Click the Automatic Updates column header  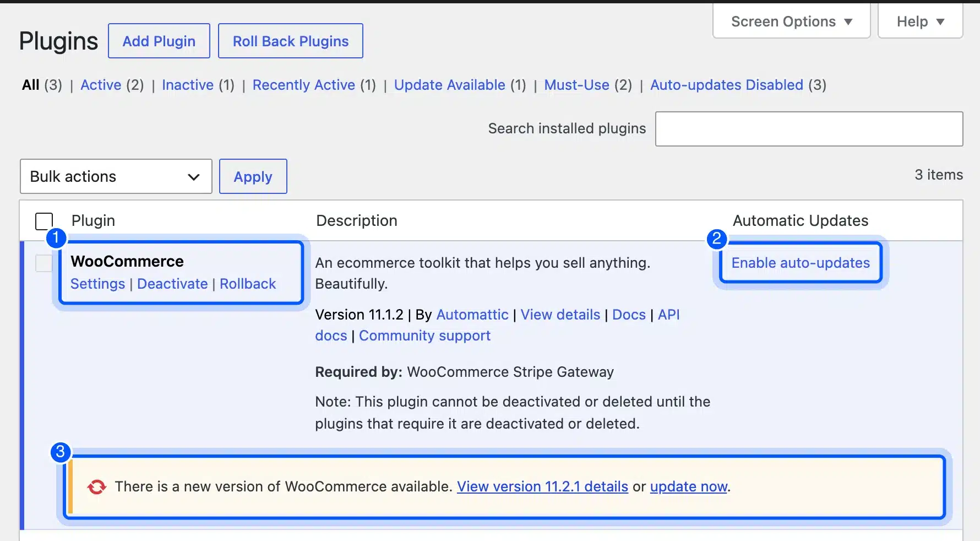[x=801, y=220]
